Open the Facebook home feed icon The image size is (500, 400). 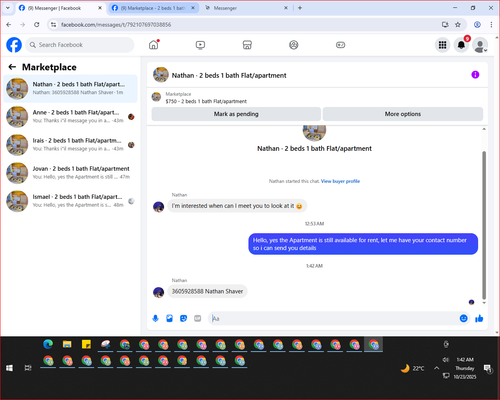(154, 45)
